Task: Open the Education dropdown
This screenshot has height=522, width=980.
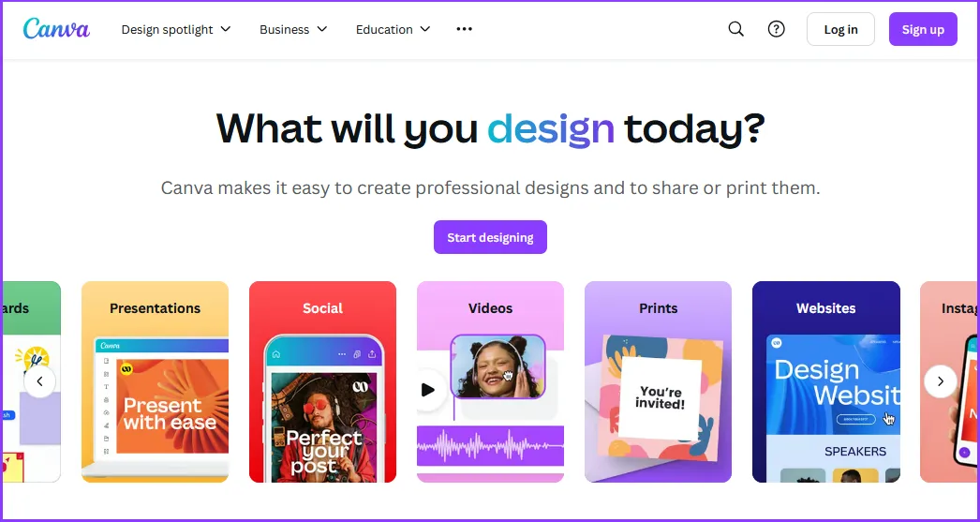Action: [x=393, y=29]
